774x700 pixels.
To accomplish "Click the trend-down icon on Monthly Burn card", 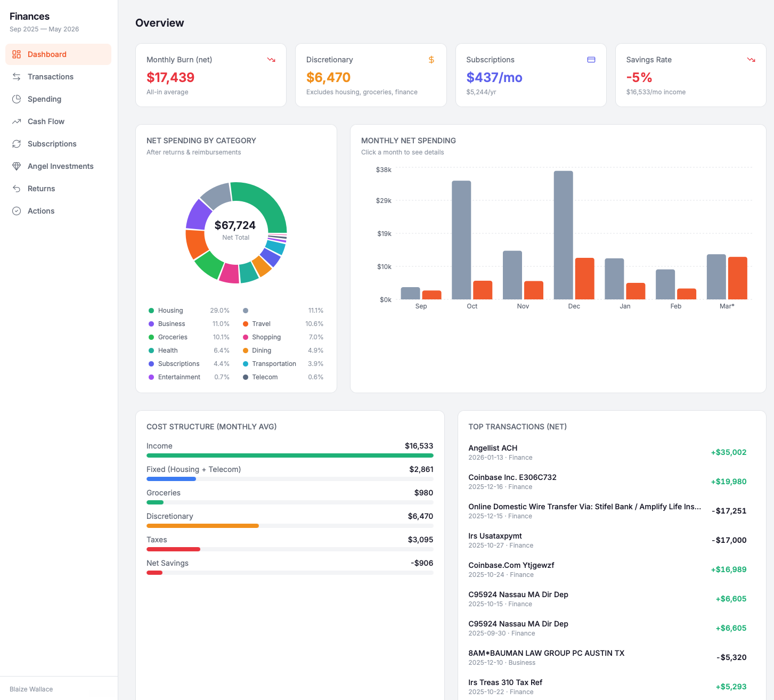I will coord(271,60).
